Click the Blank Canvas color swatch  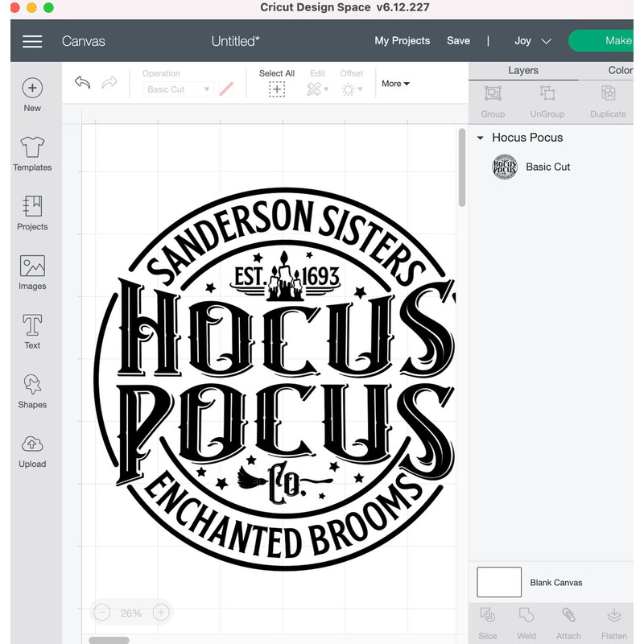pyautogui.click(x=498, y=582)
